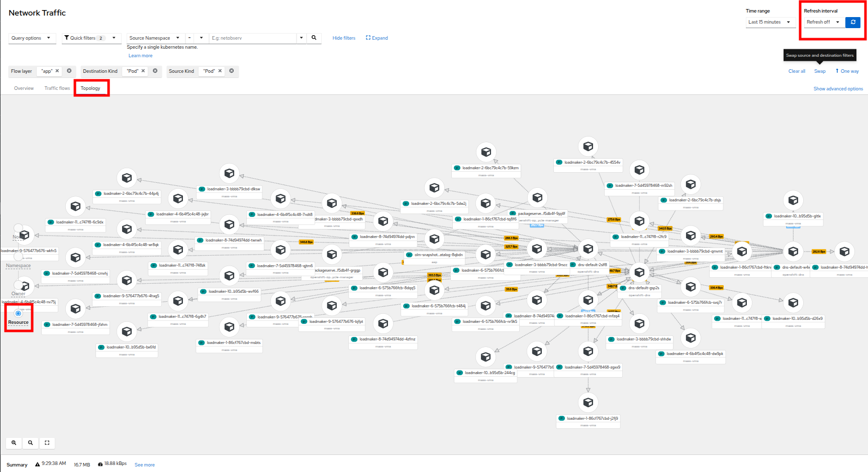The width and height of the screenshot is (868, 472).
Task: Set topology scope to Owner
Action: pos(18,285)
